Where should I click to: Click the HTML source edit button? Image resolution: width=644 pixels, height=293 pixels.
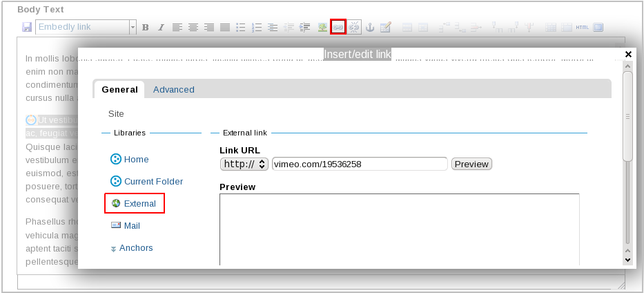coord(582,28)
